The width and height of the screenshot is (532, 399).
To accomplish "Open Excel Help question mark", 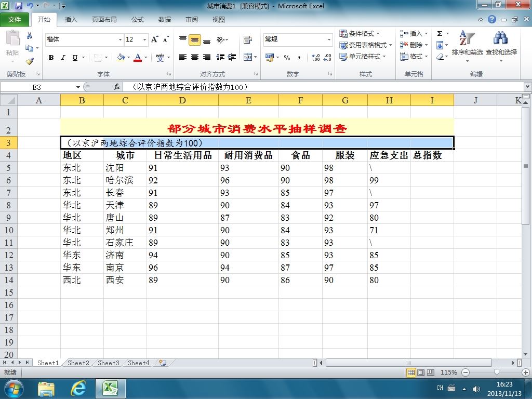I will click(492, 19).
